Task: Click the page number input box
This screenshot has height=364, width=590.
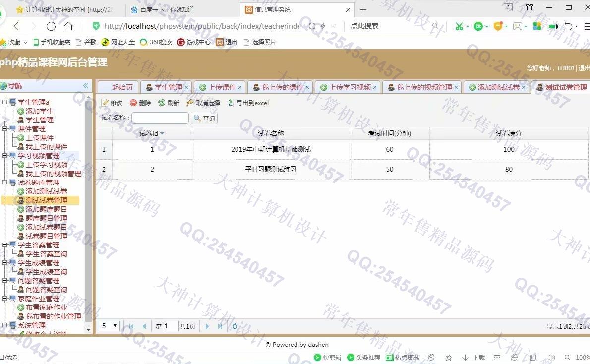Action: click(x=170, y=326)
